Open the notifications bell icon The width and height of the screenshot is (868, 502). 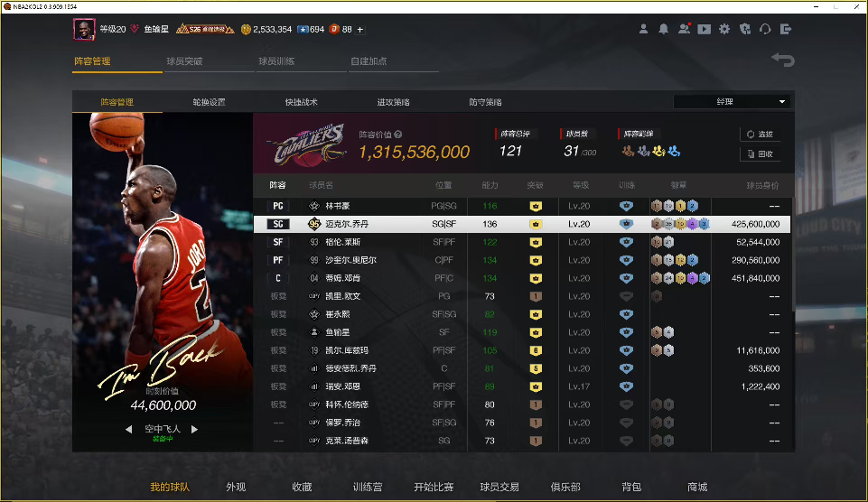[x=663, y=29]
